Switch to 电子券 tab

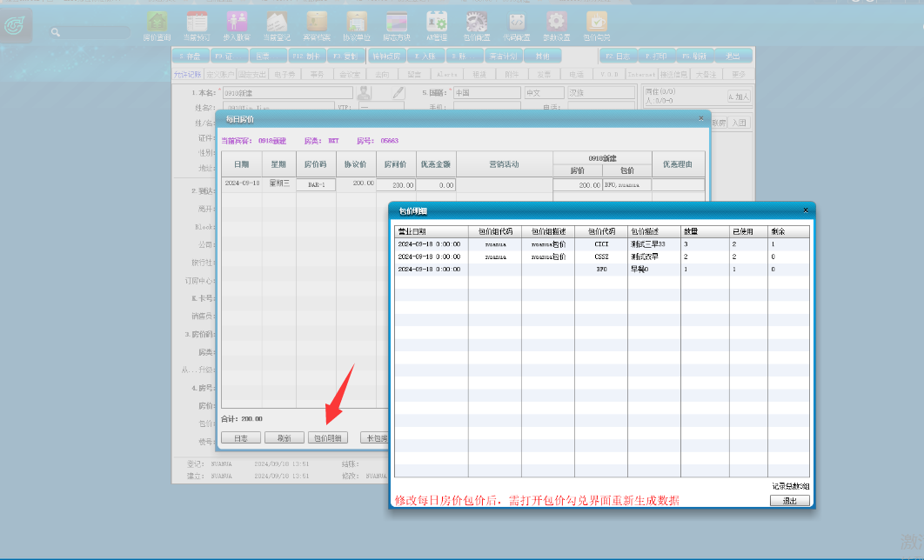pyautogui.click(x=285, y=74)
